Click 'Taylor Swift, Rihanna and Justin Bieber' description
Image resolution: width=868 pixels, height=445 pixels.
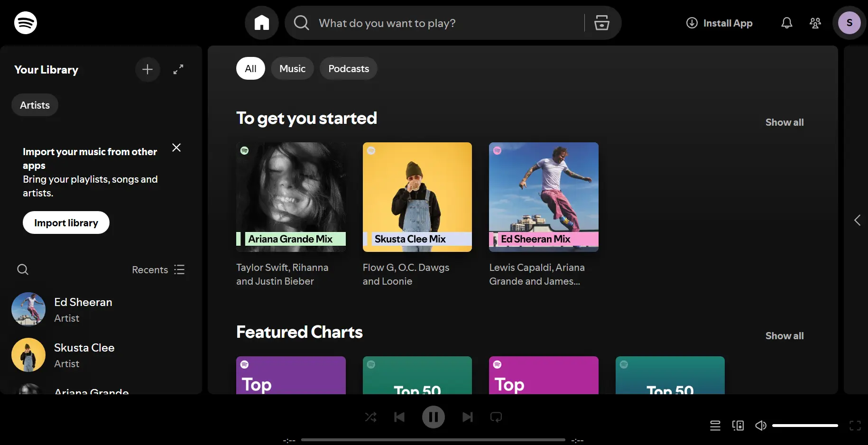282,274
